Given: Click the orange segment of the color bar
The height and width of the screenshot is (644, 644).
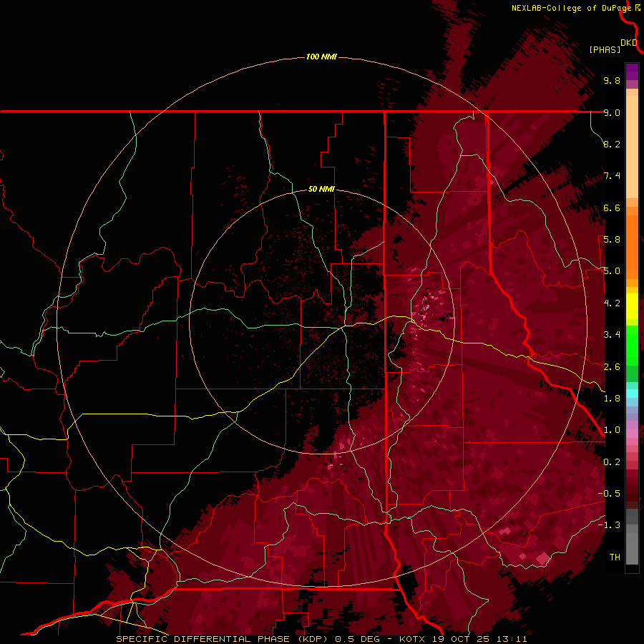Looking at the screenshot, I should (x=632, y=246).
